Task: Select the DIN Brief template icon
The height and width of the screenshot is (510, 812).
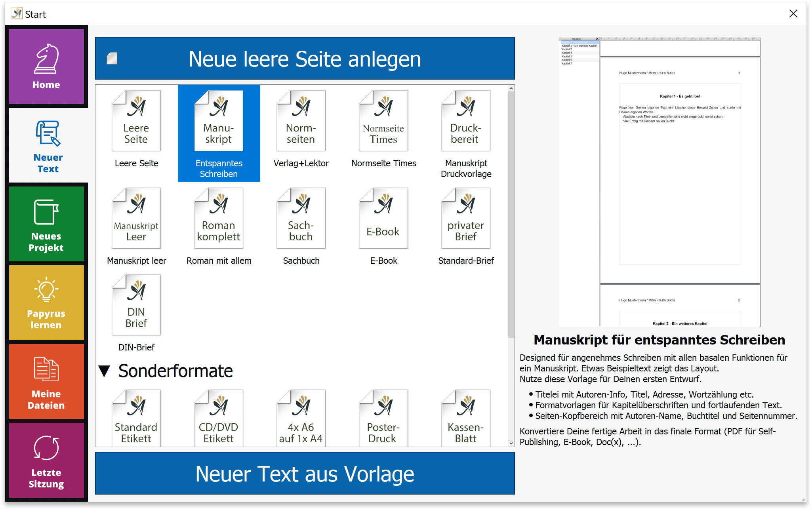Action: point(136,305)
